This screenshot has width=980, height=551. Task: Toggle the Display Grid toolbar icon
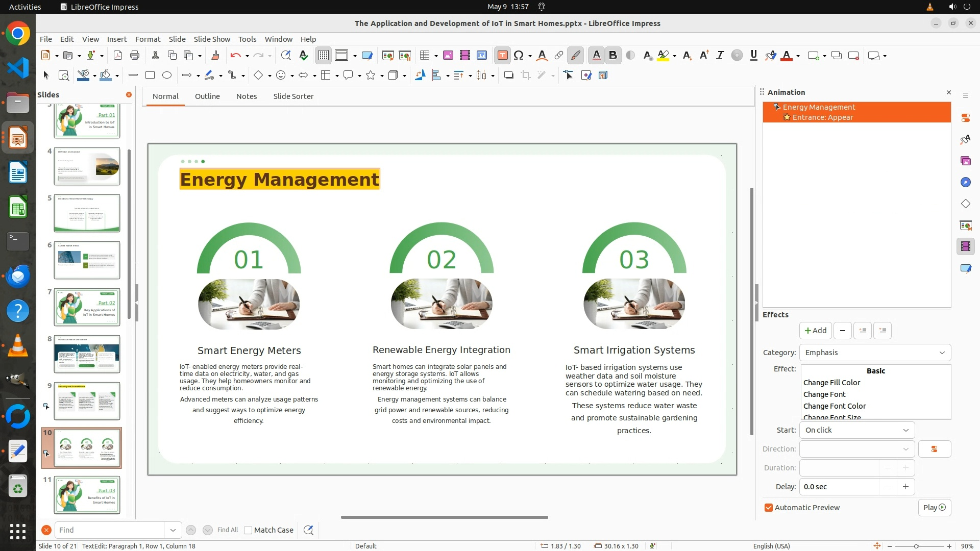(324, 56)
